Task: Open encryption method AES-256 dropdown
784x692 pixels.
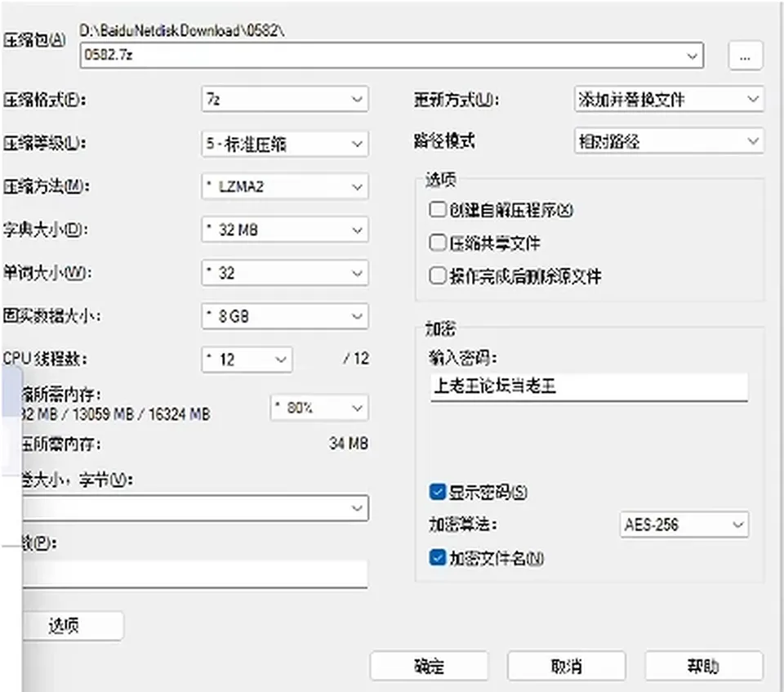Action: coord(684,525)
